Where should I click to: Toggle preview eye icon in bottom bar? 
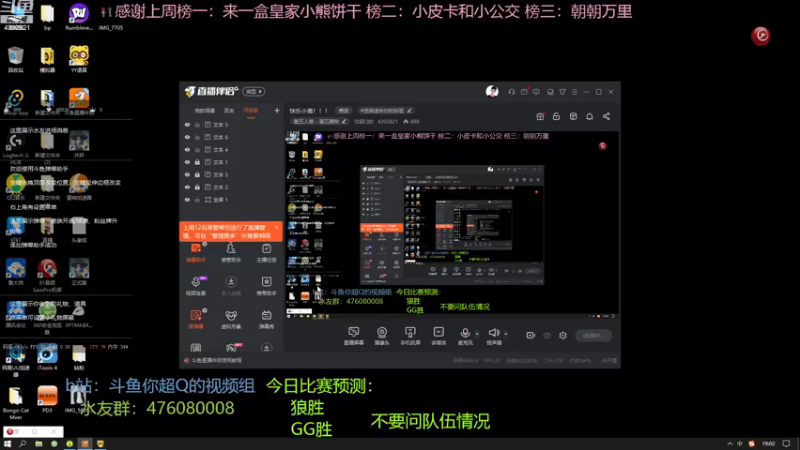coord(547,335)
